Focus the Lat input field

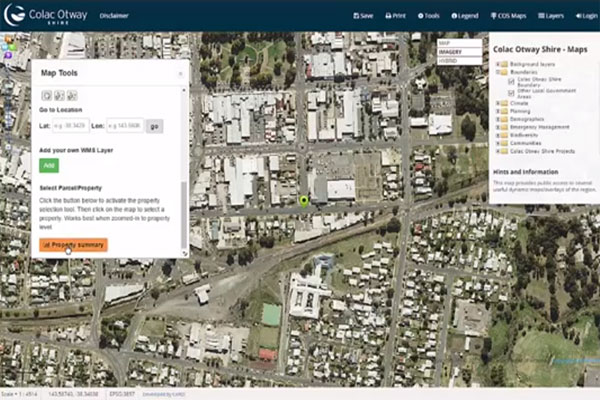click(x=71, y=126)
